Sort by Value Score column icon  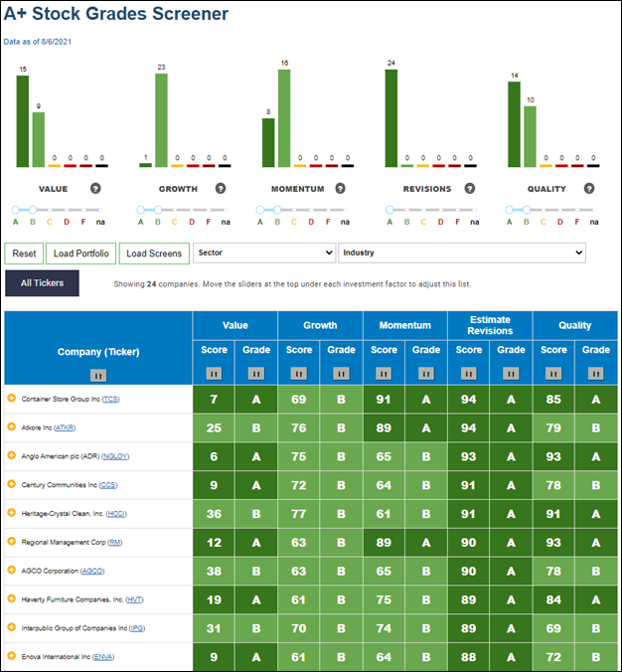pyautogui.click(x=214, y=374)
